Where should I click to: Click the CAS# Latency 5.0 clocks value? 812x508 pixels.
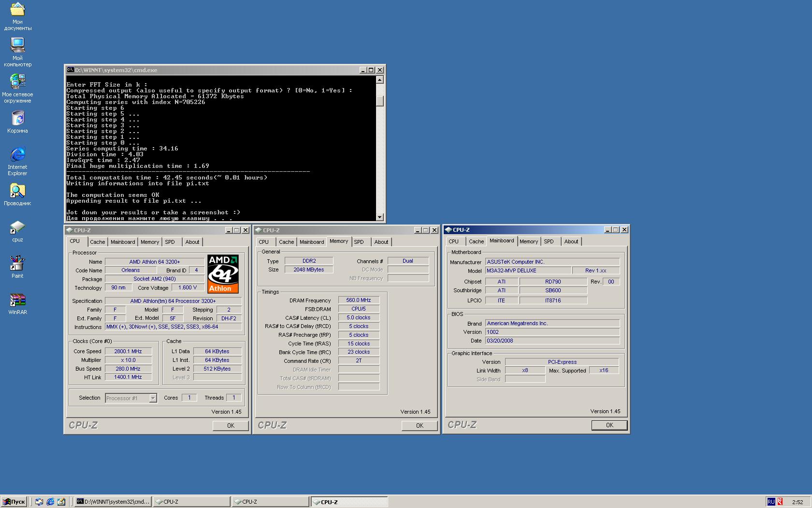359,318
